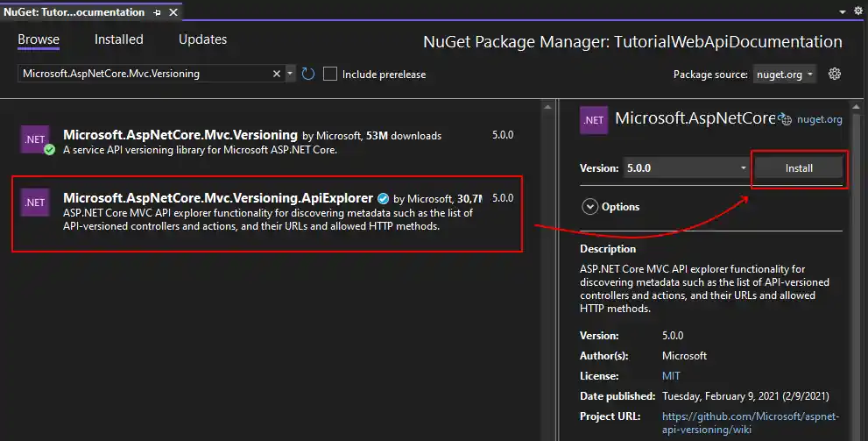Open the Package source dropdown
The height and width of the screenshot is (441, 868).
click(785, 75)
